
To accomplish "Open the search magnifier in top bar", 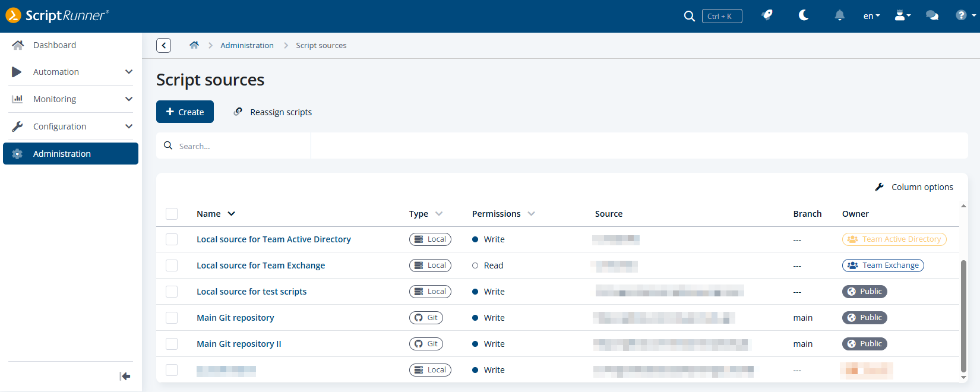I will [689, 16].
